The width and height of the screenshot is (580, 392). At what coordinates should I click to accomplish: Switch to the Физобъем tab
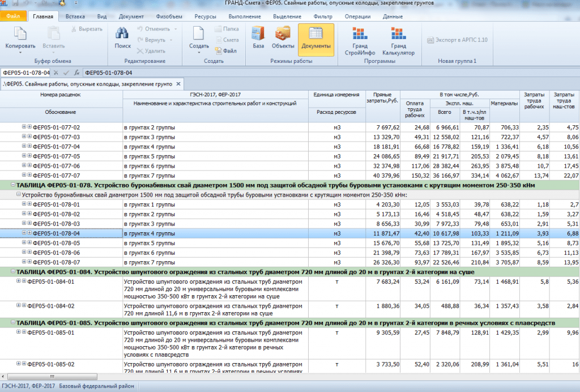tap(169, 16)
